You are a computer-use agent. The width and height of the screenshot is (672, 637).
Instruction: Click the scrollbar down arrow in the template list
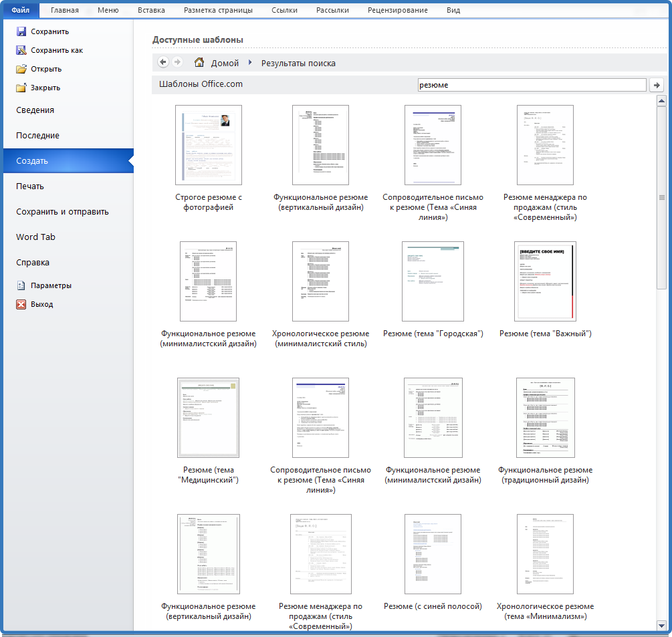[x=661, y=625]
